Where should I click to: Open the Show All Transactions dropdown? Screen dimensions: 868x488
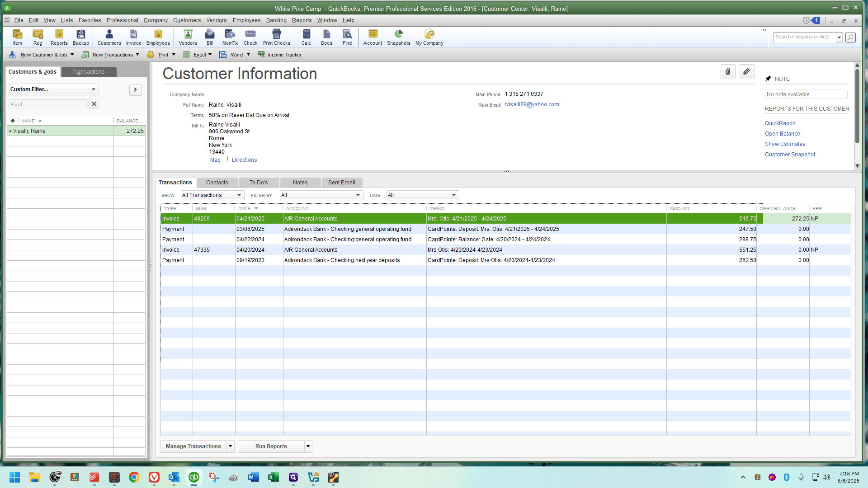coord(212,195)
